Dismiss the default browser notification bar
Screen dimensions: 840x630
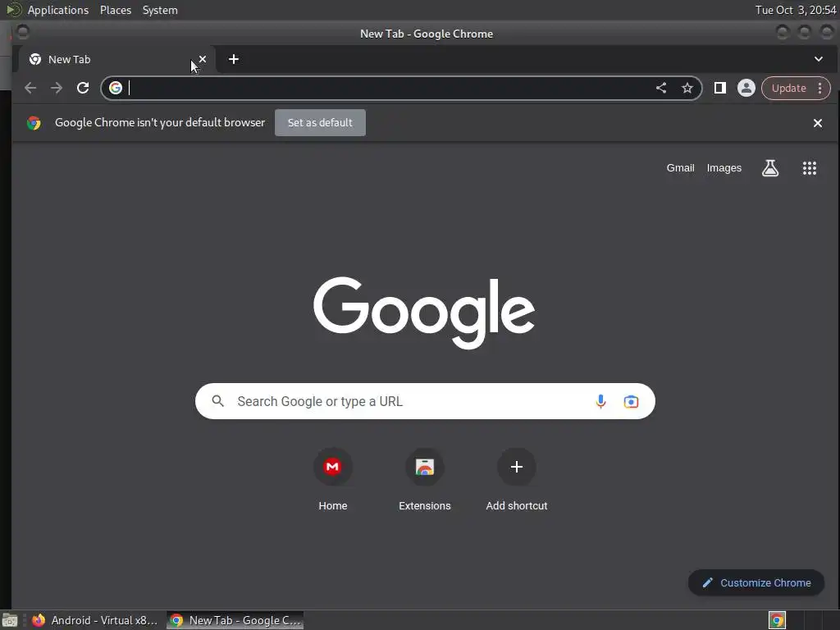(818, 123)
